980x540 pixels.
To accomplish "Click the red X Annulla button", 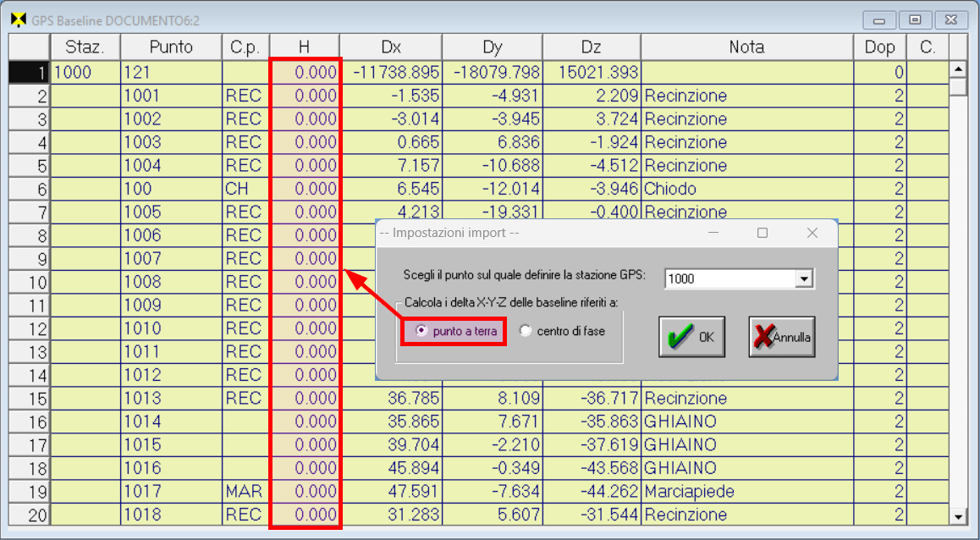I will click(781, 337).
